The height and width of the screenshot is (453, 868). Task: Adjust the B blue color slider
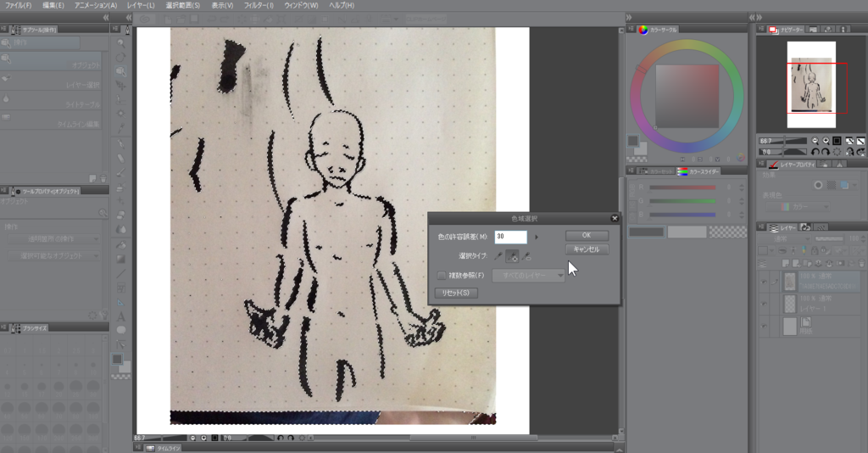[682, 215]
